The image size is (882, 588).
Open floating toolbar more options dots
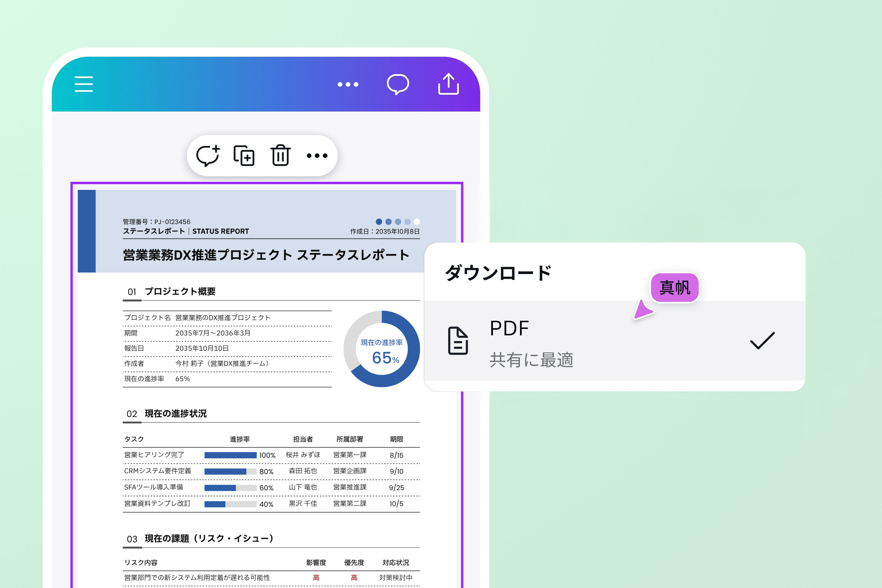click(x=317, y=156)
